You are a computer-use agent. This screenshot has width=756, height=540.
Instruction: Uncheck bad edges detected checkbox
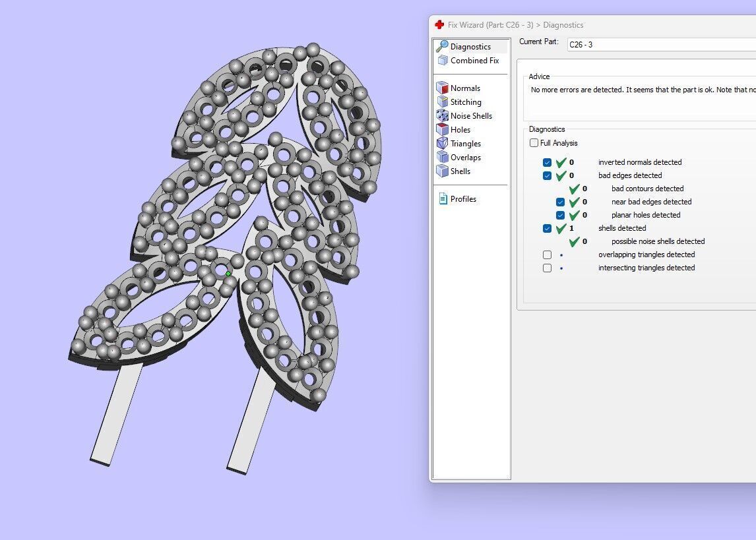547,175
